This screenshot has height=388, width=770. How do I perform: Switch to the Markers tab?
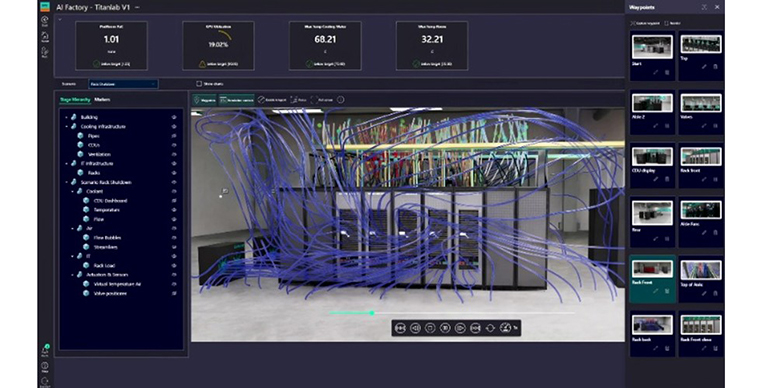point(102,100)
